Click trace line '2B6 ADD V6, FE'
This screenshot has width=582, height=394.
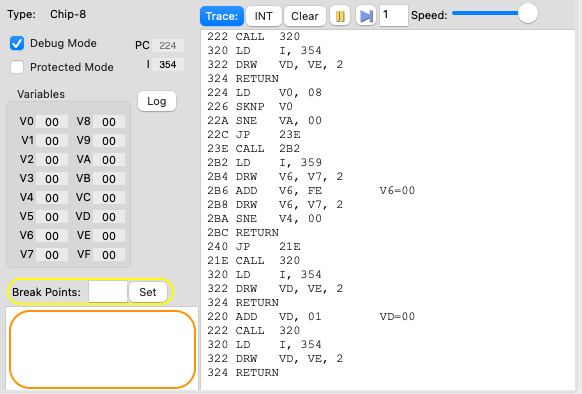[x=264, y=191]
